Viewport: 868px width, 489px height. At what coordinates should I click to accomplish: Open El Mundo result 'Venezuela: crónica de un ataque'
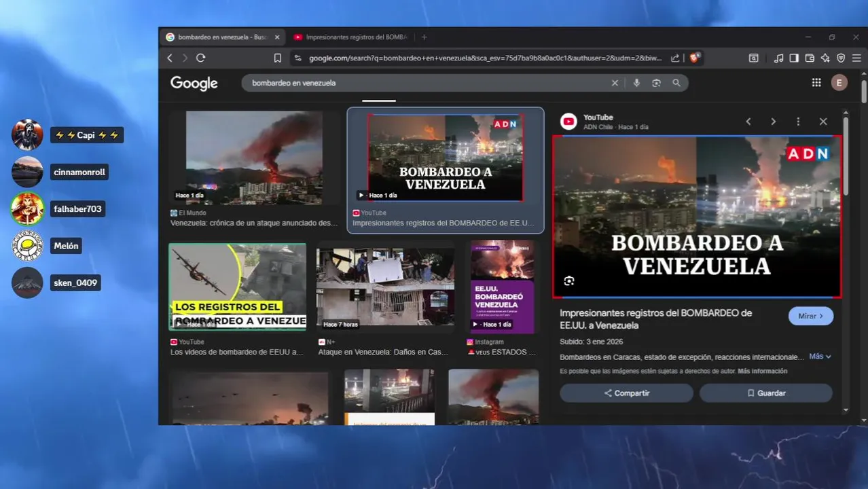pyautogui.click(x=254, y=223)
